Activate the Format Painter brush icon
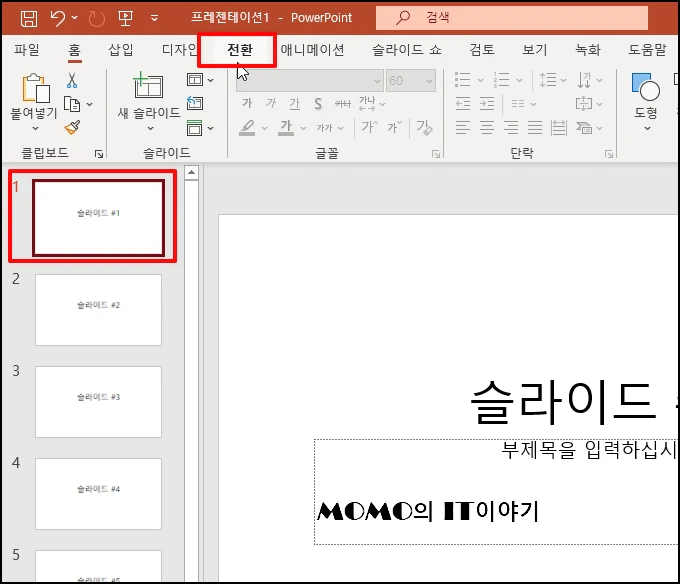The height and width of the screenshot is (584, 680). click(x=72, y=127)
